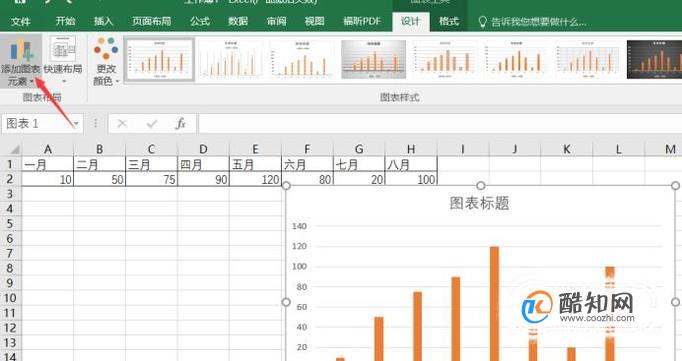Viewport: 682px width, 361px height.
Task: Select row header 5
Action: [x=10, y=224]
